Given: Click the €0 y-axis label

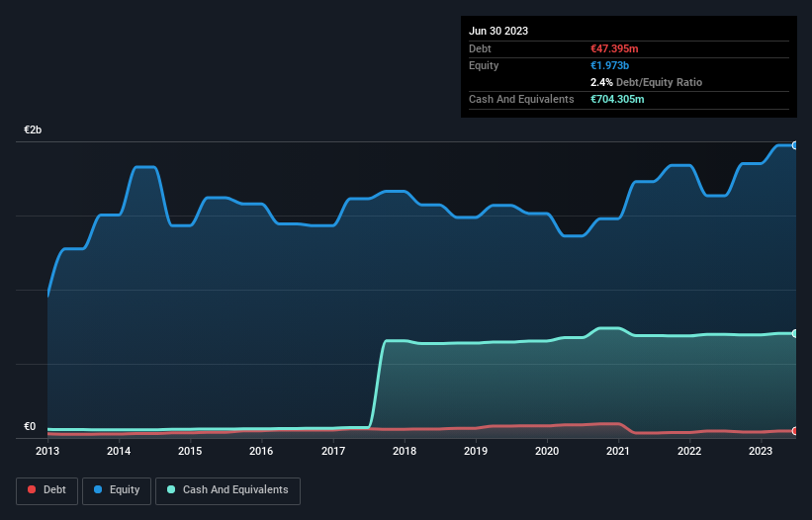Looking at the screenshot, I should point(30,427).
